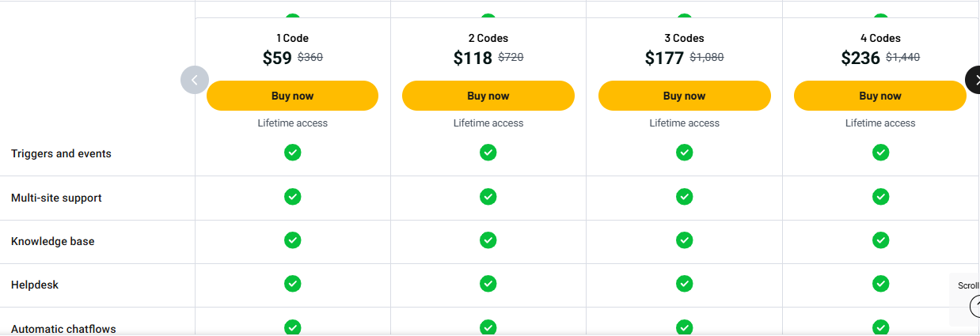This screenshot has height=336, width=980.
Task: Click previous arrow in pricing carousel
Action: [x=195, y=80]
